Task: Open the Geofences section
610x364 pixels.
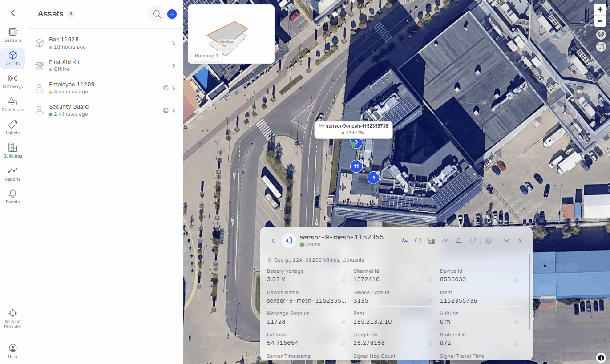Action: (13, 105)
